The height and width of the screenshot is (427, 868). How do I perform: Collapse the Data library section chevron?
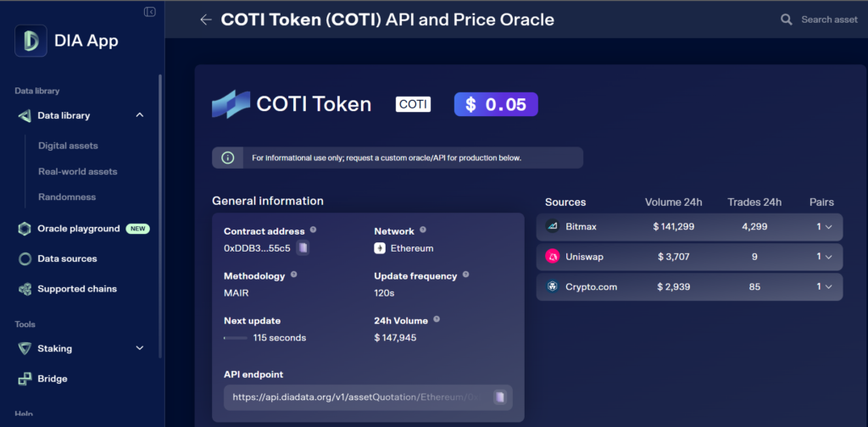(x=140, y=115)
